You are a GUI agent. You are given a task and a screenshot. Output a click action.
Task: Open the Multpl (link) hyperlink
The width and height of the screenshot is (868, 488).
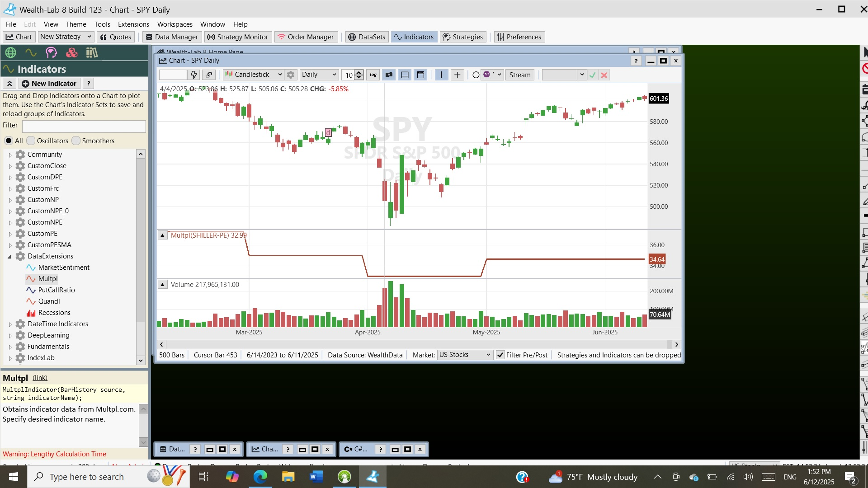click(x=40, y=378)
